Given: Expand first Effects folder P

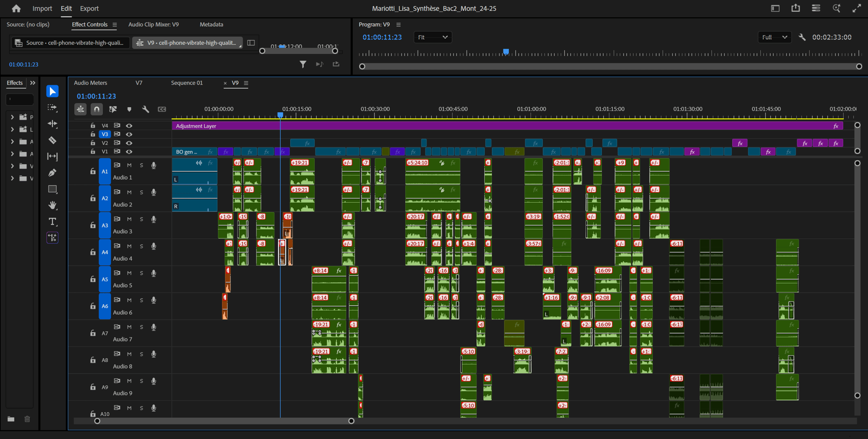Looking at the screenshot, I should click(x=12, y=117).
